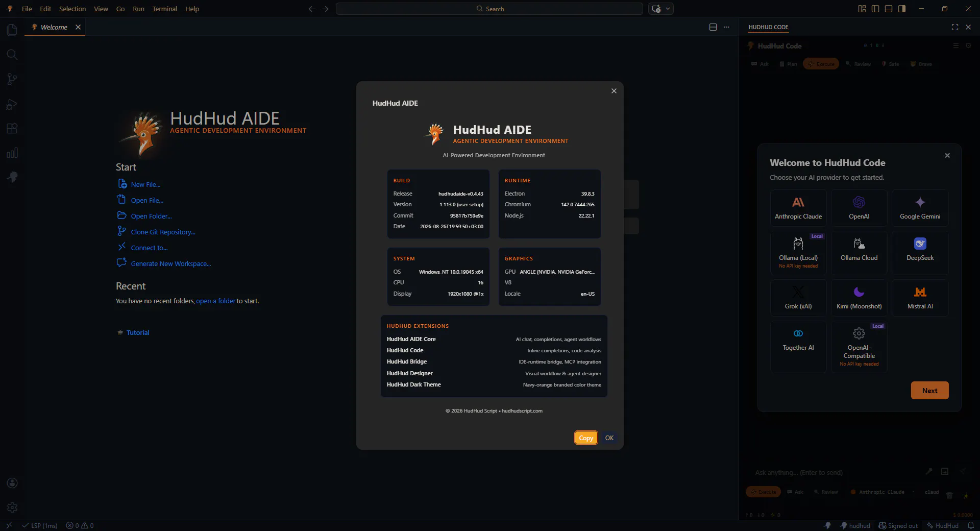The width and height of the screenshot is (980, 531).
Task: Switch to Plan mode in HudHud Code
Action: point(788,64)
